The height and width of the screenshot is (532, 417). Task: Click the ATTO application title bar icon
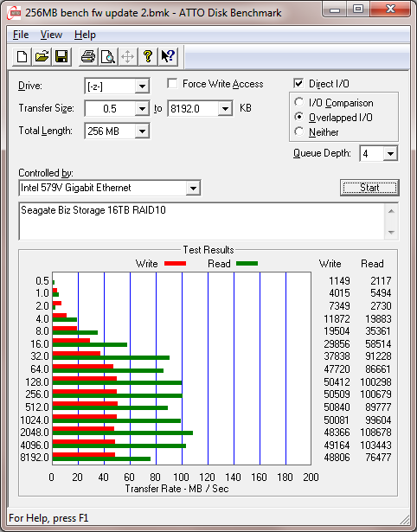click(x=14, y=13)
